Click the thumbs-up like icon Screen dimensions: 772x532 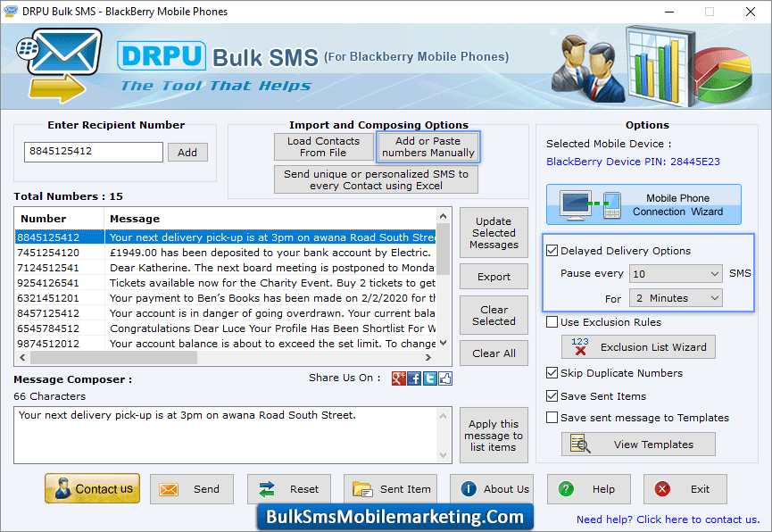[x=445, y=378]
